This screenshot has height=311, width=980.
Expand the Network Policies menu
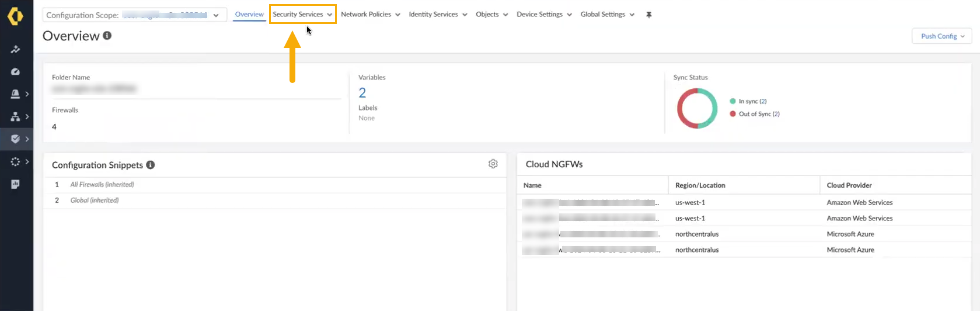[370, 15]
